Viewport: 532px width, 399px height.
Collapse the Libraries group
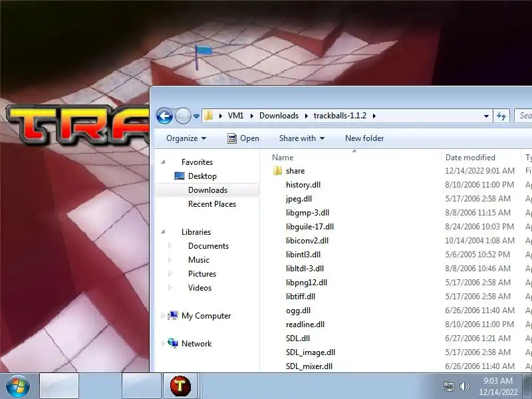[163, 232]
